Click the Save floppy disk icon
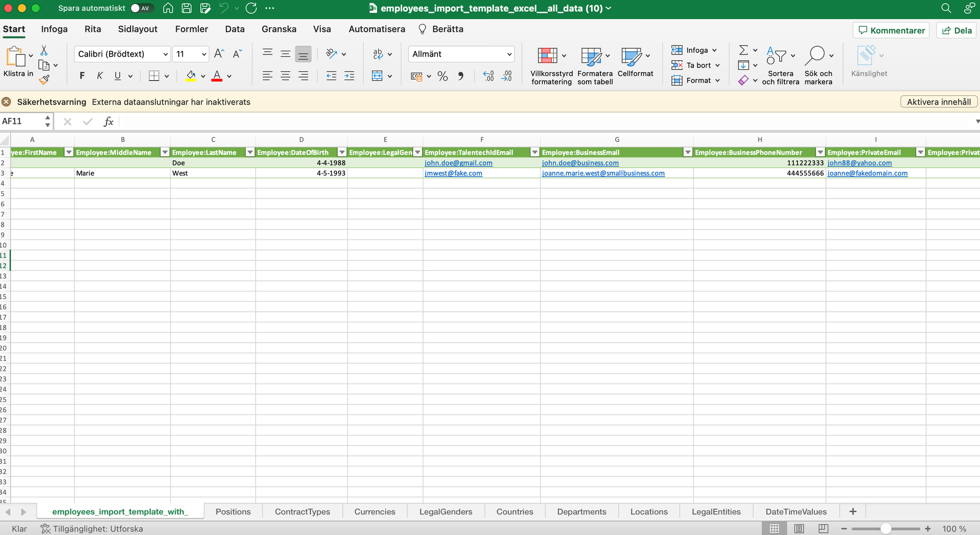The image size is (980, 535). 187,8
